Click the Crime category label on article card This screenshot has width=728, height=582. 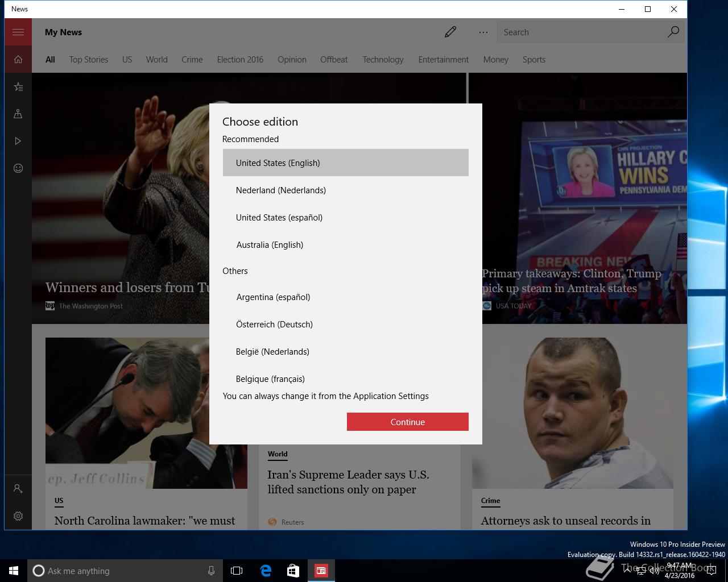[x=490, y=501]
